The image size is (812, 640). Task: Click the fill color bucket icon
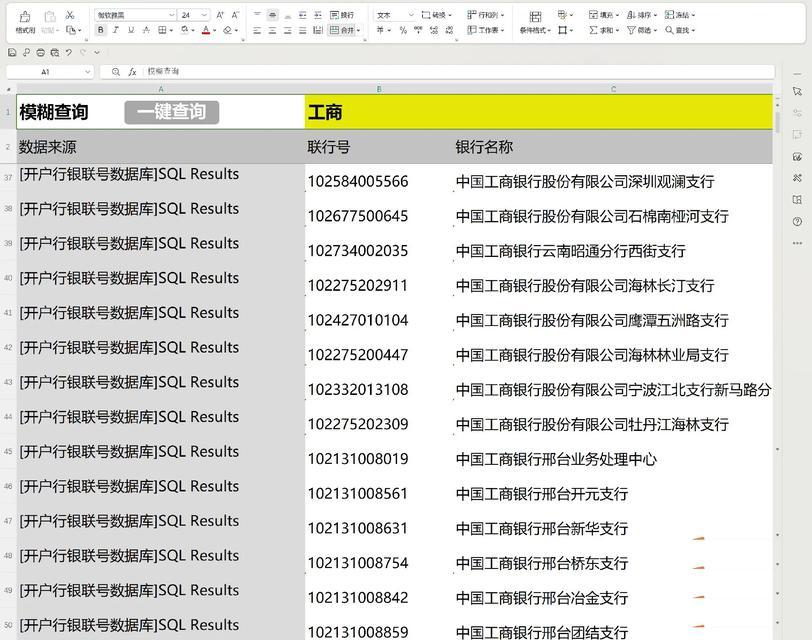(184, 30)
